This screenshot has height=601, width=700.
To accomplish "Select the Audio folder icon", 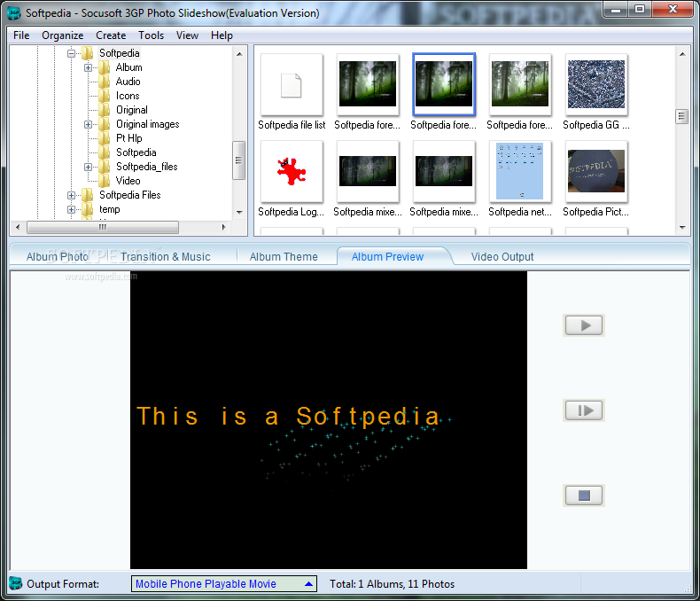I will 105,82.
